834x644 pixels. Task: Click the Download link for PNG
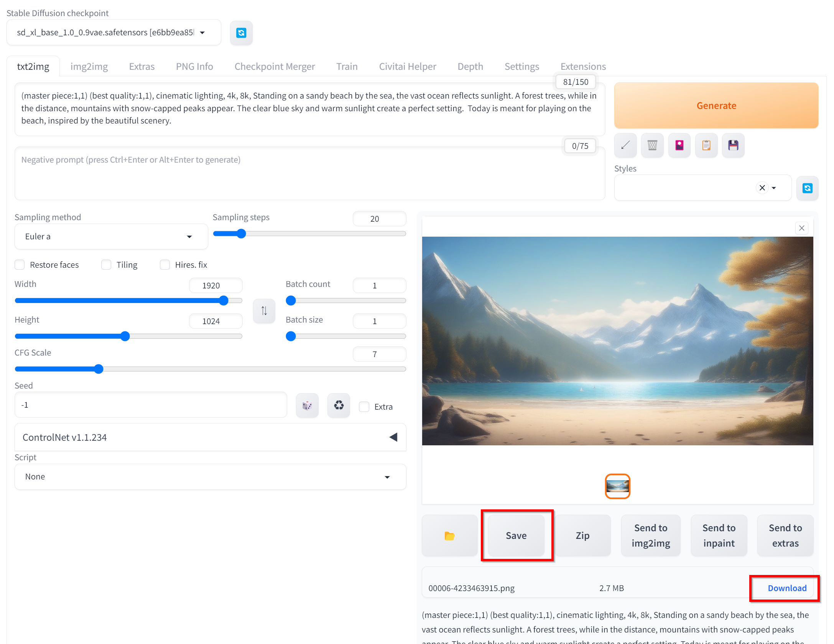click(x=787, y=587)
